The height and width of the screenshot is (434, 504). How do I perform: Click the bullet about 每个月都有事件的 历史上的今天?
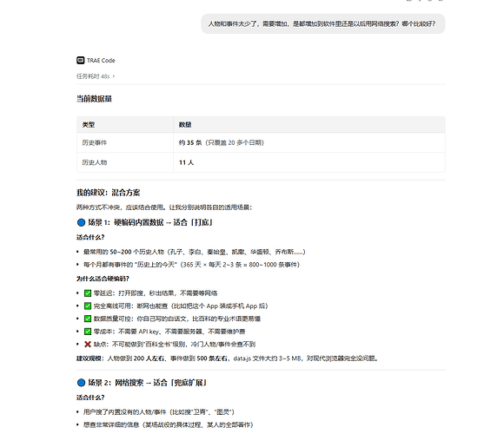click(x=191, y=265)
